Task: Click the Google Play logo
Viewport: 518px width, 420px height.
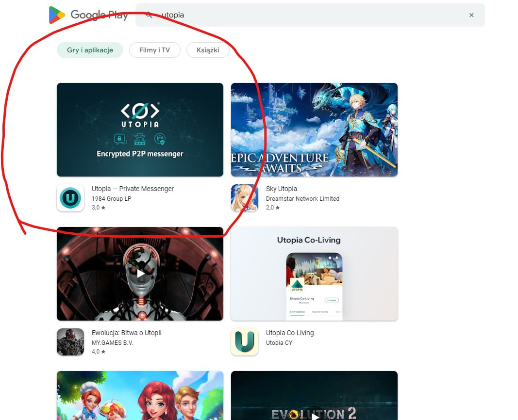Action: click(88, 15)
